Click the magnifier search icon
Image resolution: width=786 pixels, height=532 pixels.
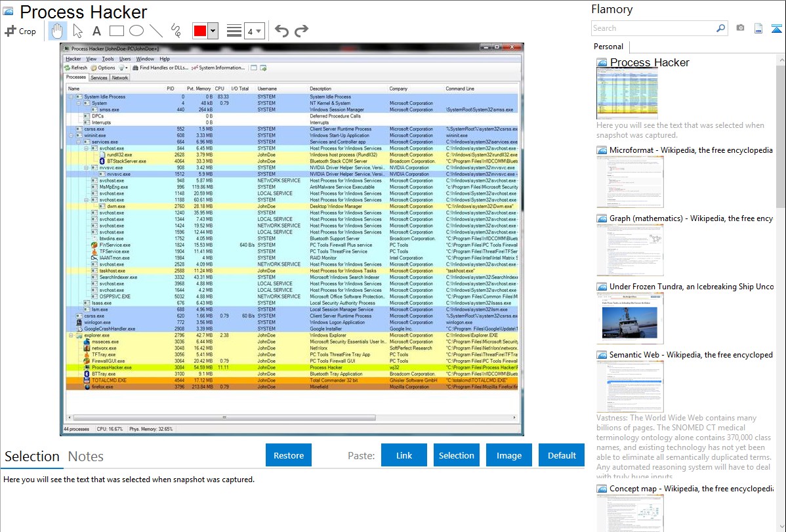pyautogui.click(x=720, y=28)
